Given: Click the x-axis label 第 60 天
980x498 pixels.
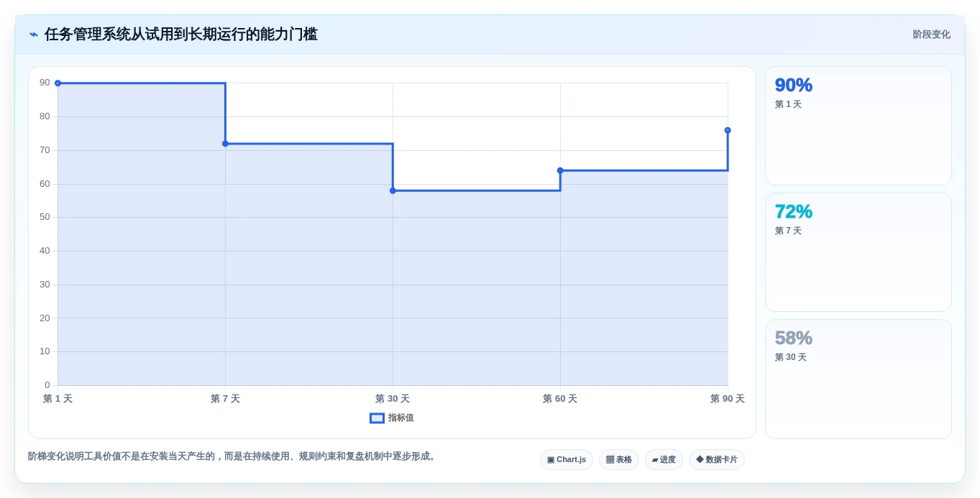Looking at the screenshot, I should point(560,399).
